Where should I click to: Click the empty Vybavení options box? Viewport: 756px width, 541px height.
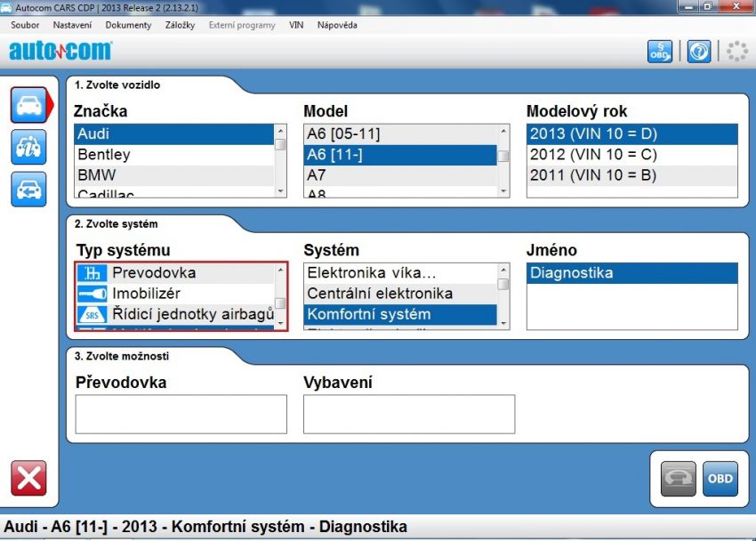click(409, 414)
